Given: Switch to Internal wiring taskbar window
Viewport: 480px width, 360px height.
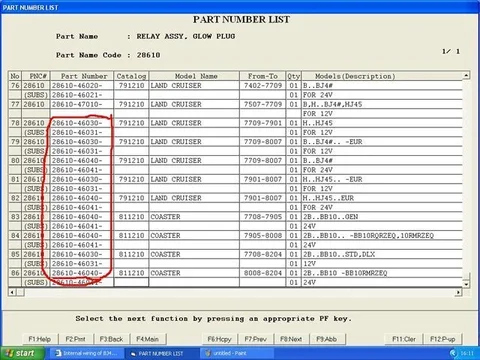Looking at the screenshot, I should pyautogui.click(x=87, y=353).
